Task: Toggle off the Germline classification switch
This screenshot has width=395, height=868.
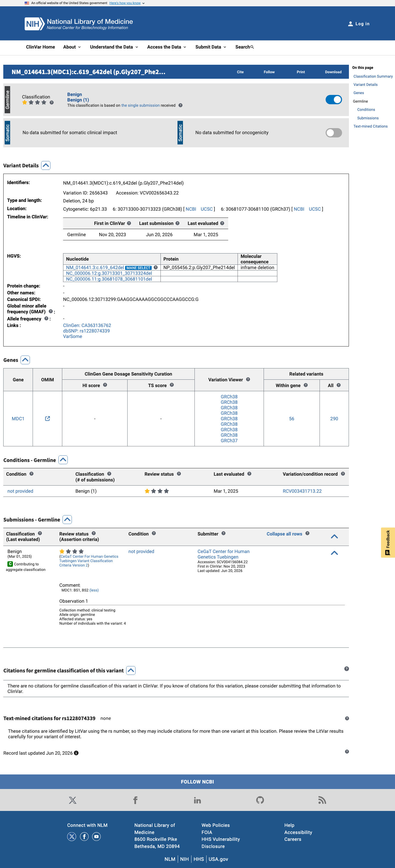Action: pos(334,100)
